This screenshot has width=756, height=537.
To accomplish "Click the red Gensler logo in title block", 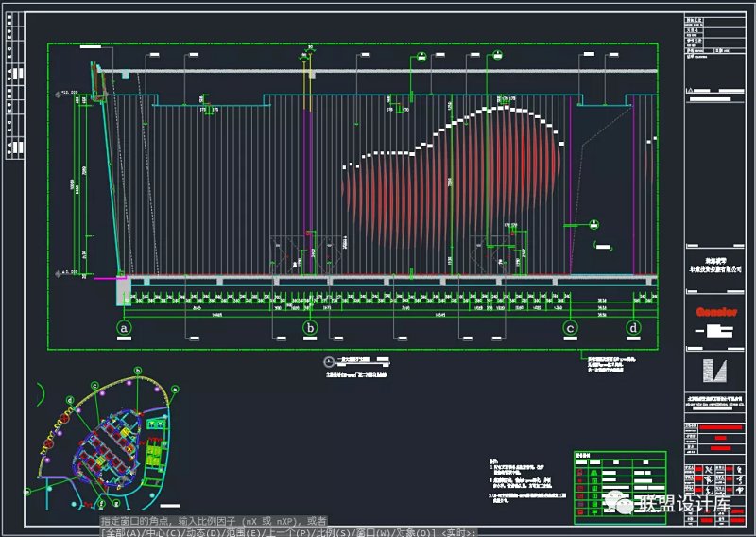I will [716, 310].
